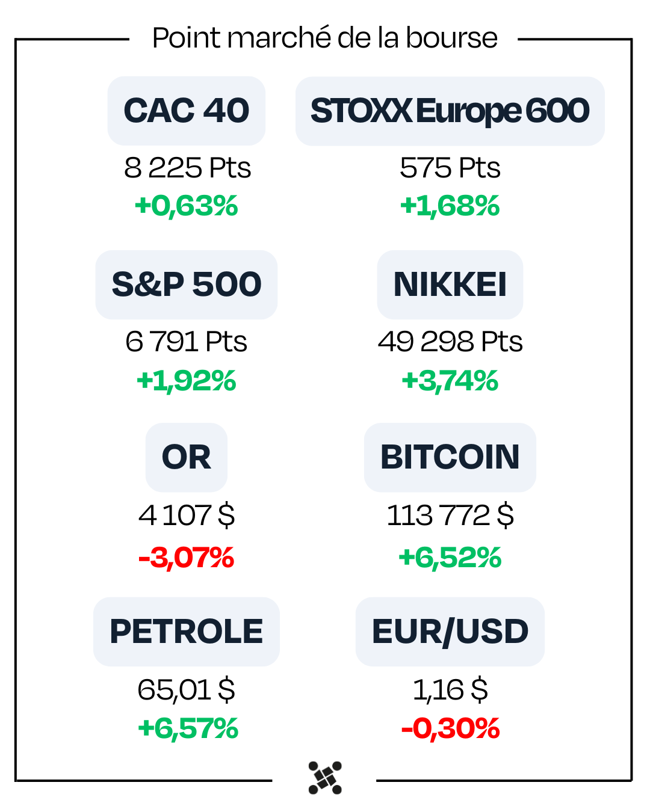Click the EUR/USD -0,30% change
The width and height of the screenshot is (650, 812).
coord(450,728)
